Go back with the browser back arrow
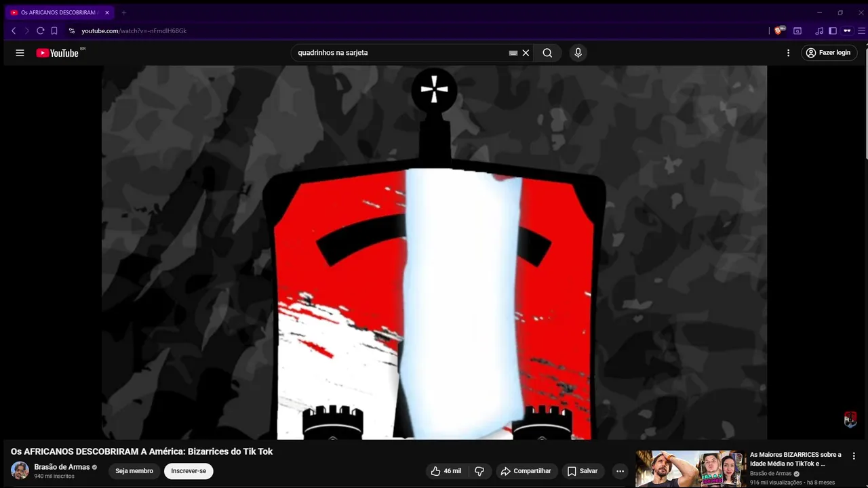868x488 pixels. pos(14,30)
